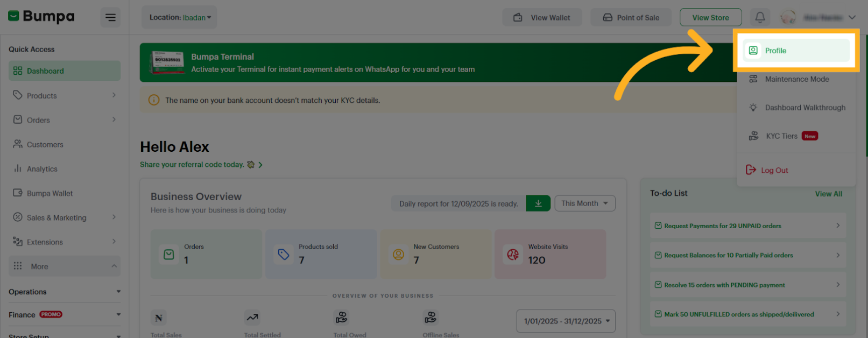
Task: Download the daily report via green button
Action: 538,203
